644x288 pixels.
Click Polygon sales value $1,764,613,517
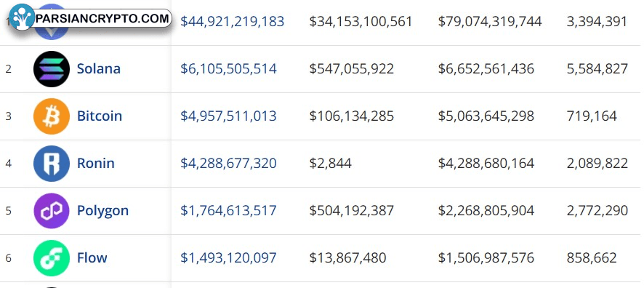click(x=228, y=210)
